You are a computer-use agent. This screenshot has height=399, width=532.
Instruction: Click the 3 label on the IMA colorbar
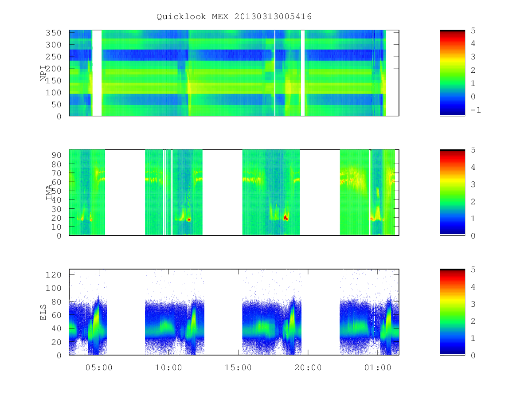(473, 184)
